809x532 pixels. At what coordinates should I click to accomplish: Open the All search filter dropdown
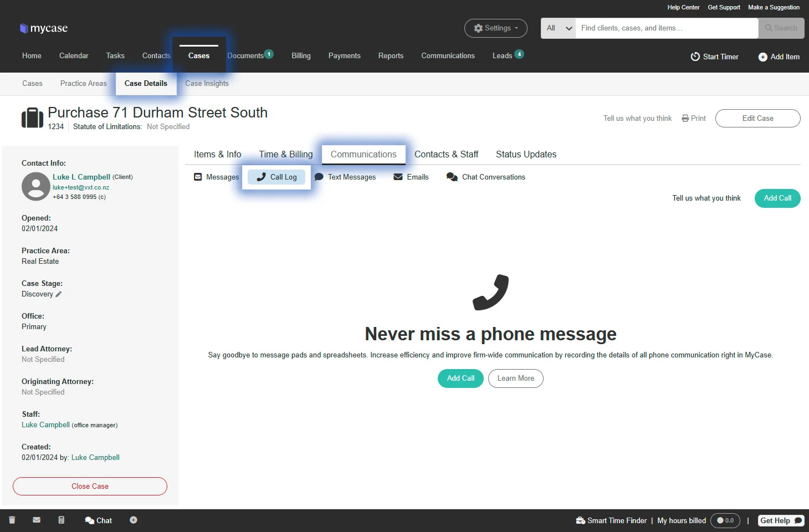(x=558, y=28)
